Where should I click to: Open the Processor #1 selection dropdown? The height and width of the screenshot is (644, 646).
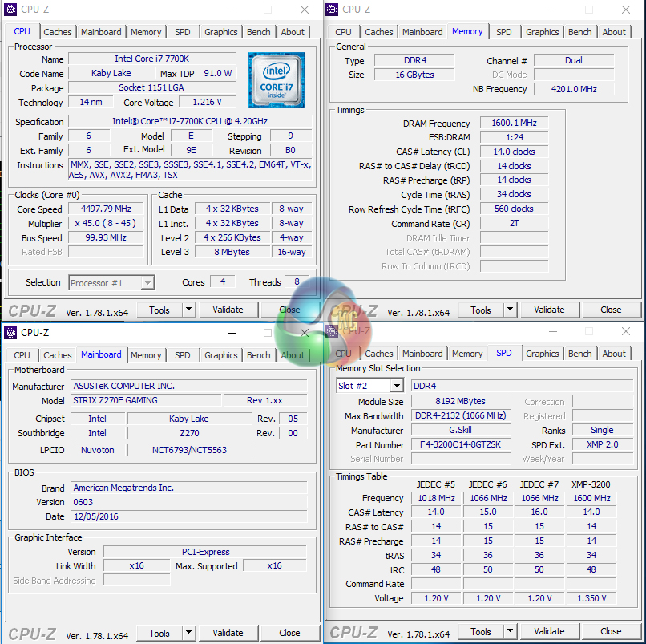point(147,283)
